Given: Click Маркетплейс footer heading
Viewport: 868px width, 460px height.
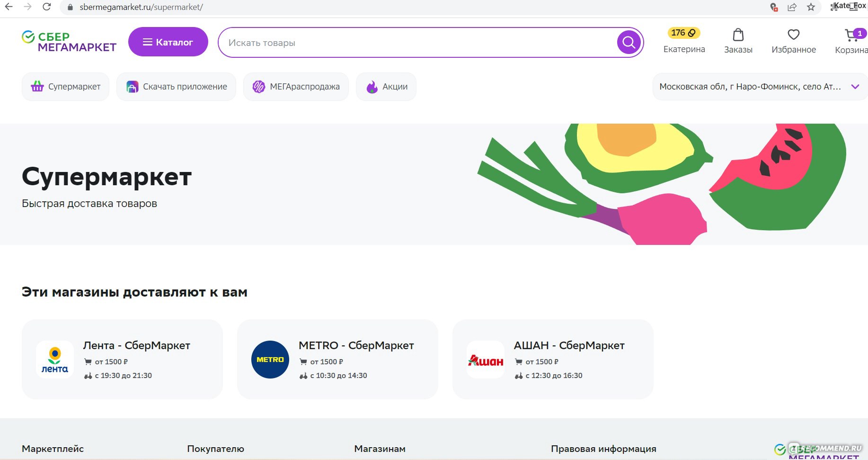Looking at the screenshot, I should pos(53,449).
